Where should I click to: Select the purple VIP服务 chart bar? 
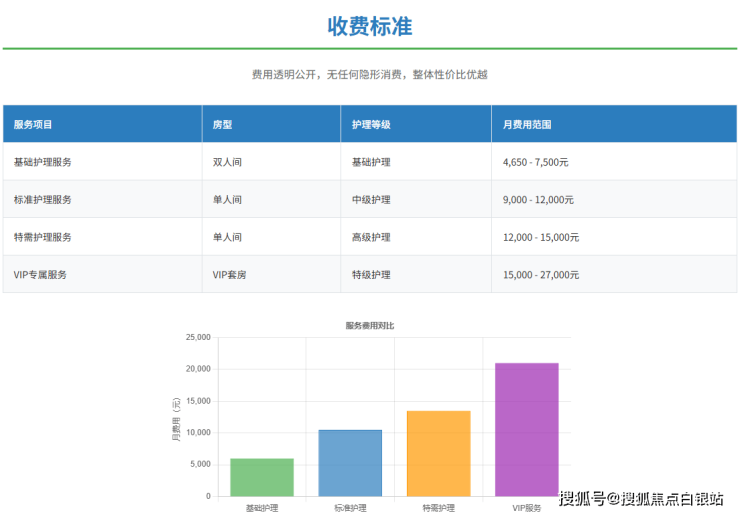pos(527,429)
